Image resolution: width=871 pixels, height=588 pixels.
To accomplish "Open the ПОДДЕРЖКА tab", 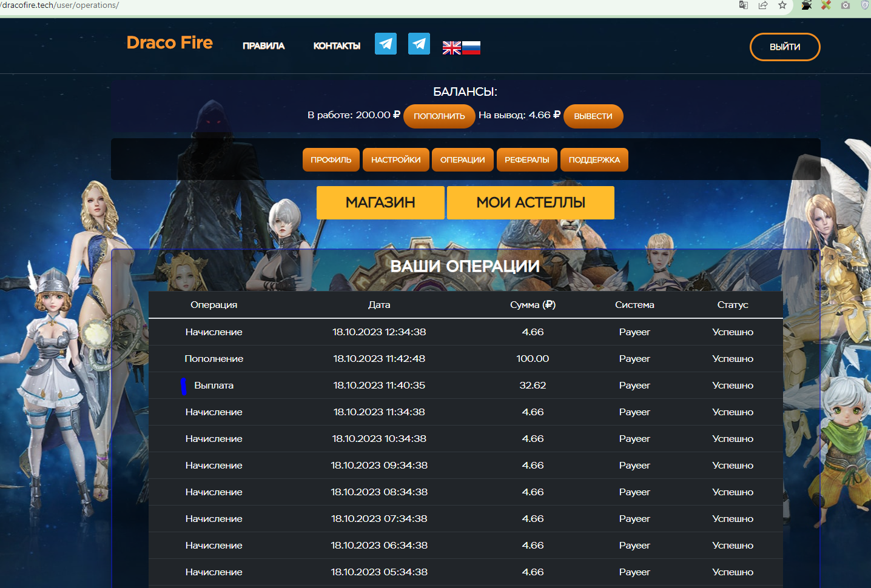I will click(x=594, y=160).
